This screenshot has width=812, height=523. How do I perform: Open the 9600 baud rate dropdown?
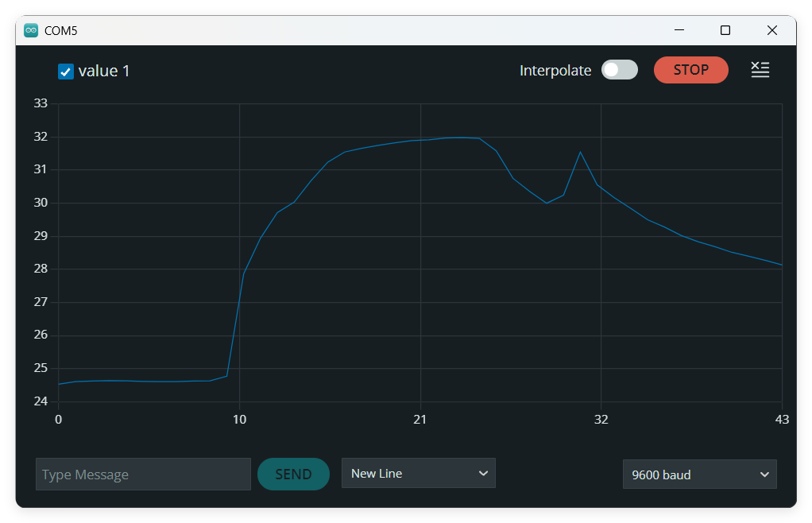click(x=699, y=475)
